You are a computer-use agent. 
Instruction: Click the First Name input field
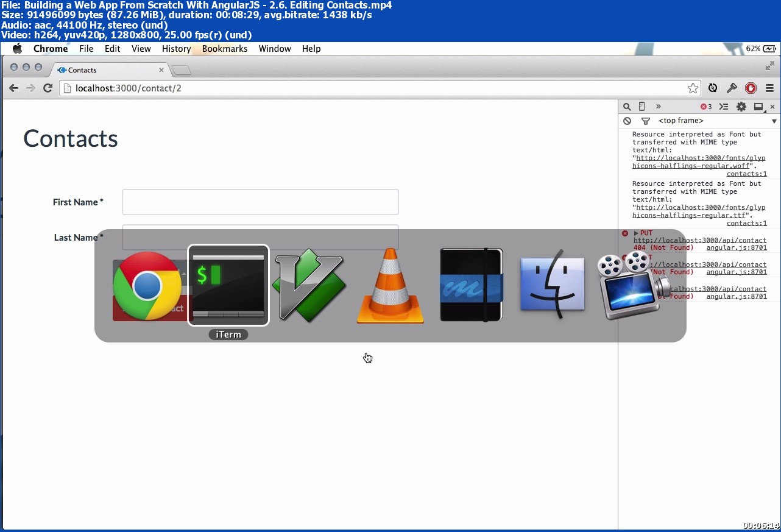pyautogui.click(x=260, y=202)
